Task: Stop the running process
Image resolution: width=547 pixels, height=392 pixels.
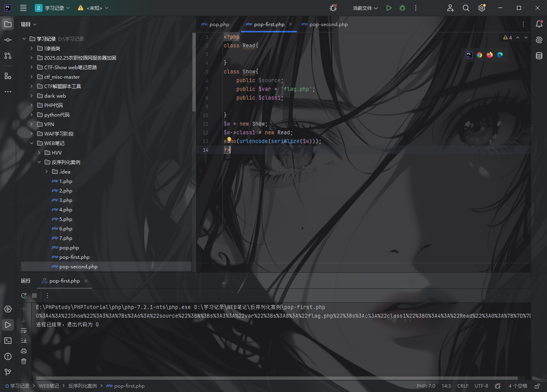Action: [34, 296]
